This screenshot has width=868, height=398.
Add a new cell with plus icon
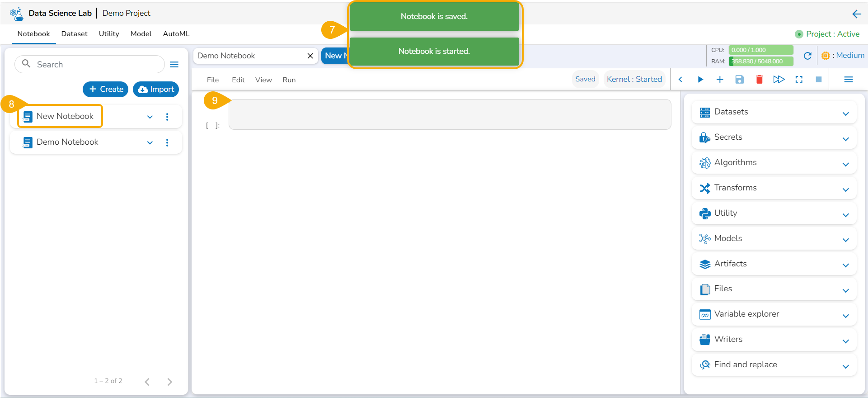(x=720, y=80)
